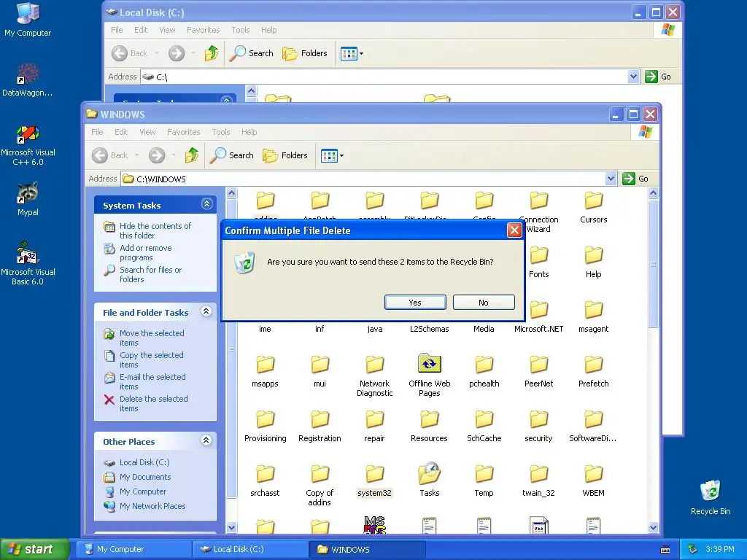Select the pchealth folder
Viewport: 747px width, 560px height.
[484, 371]
